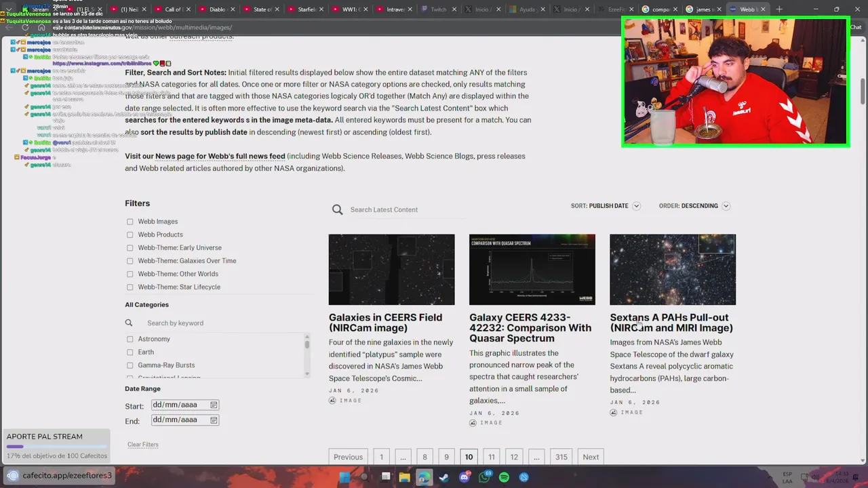Tick the Webb-Theme: Other Worlds checkbox

130,274
